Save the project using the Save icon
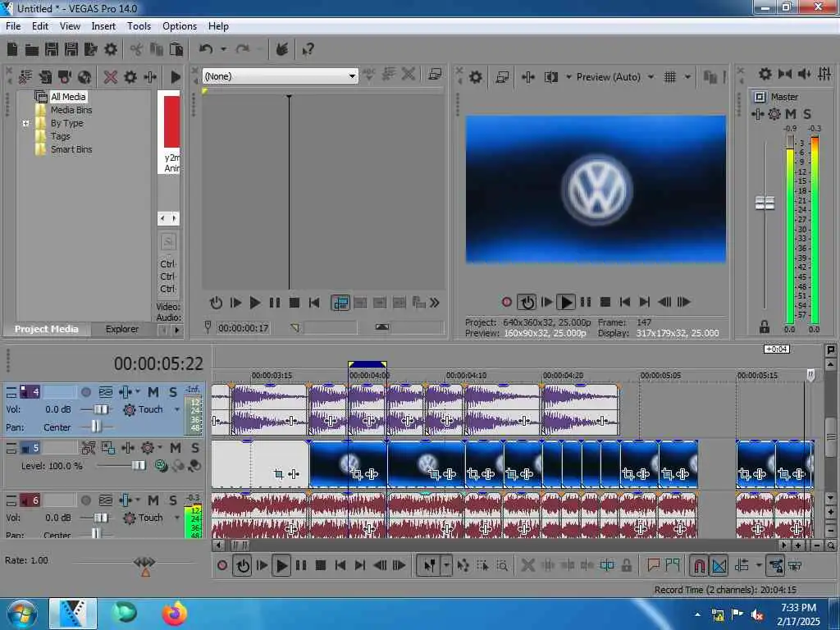The image size is (840, 630). tap(52, 50)
